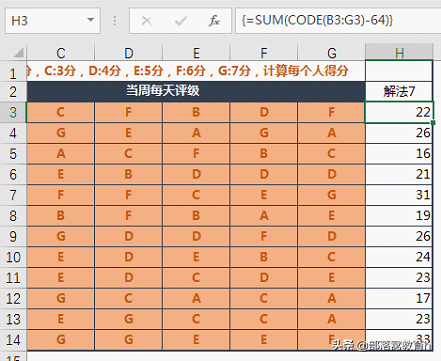Viewport: 441px width, 361px height.
Task: Select cell H9 with value 26
Action: coord(399,237)
